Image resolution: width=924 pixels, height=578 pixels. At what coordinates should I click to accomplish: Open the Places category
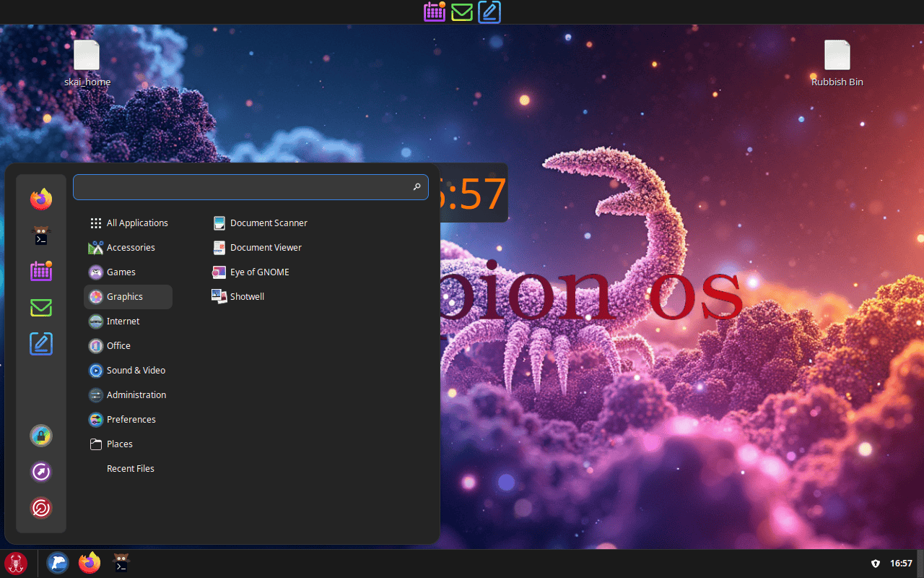tap(128, 444)
